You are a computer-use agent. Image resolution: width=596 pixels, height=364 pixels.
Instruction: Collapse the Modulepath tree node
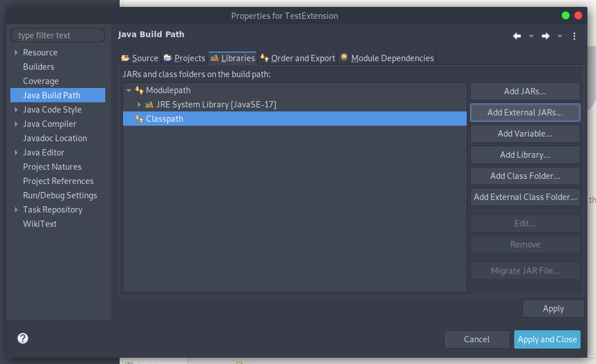coord(129,90)
